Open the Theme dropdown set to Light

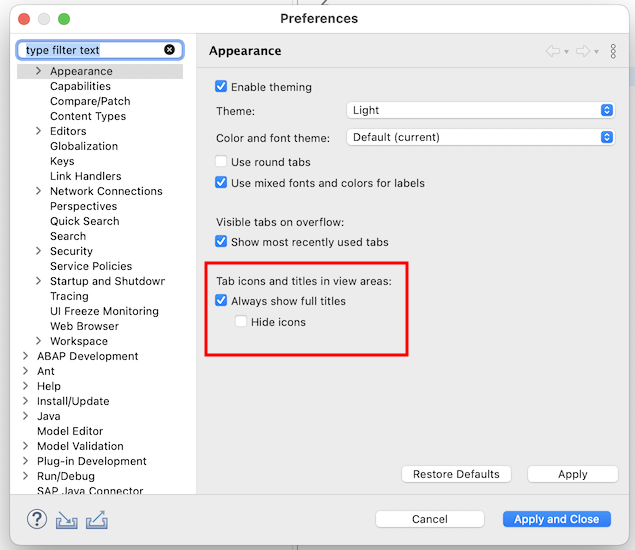tap(481, 110)
